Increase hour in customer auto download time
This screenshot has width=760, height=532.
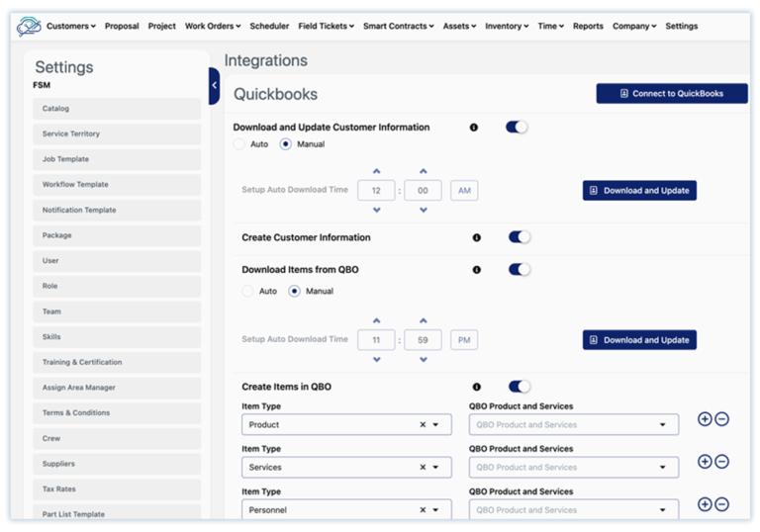(377, 171)
